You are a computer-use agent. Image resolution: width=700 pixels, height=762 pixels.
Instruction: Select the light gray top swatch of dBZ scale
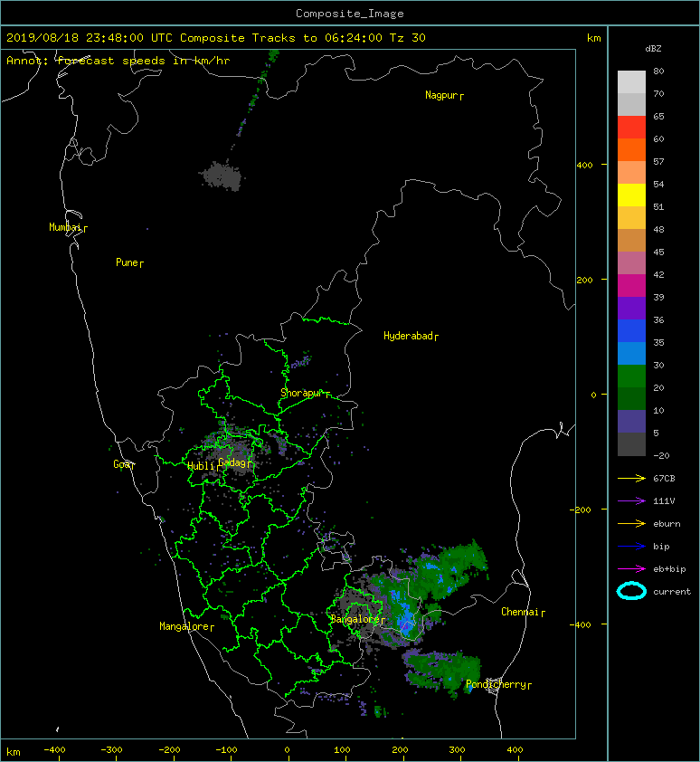[x=631, y=81]
